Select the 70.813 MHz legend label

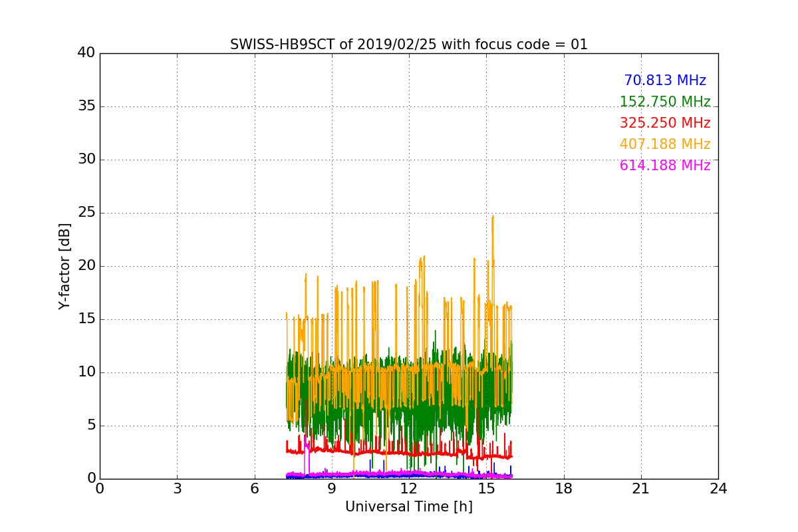coord(665,80)
